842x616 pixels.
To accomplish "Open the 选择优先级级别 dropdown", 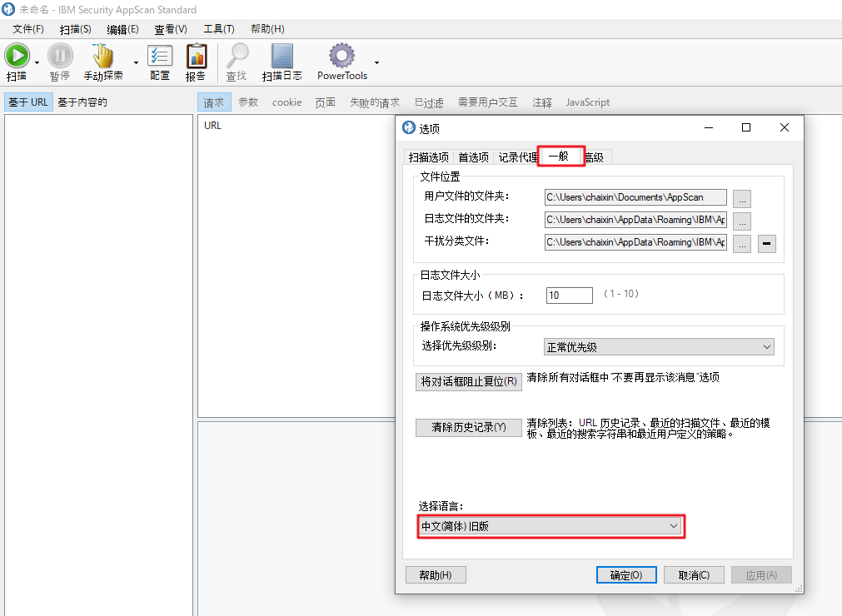I will [x=659, y=347].
